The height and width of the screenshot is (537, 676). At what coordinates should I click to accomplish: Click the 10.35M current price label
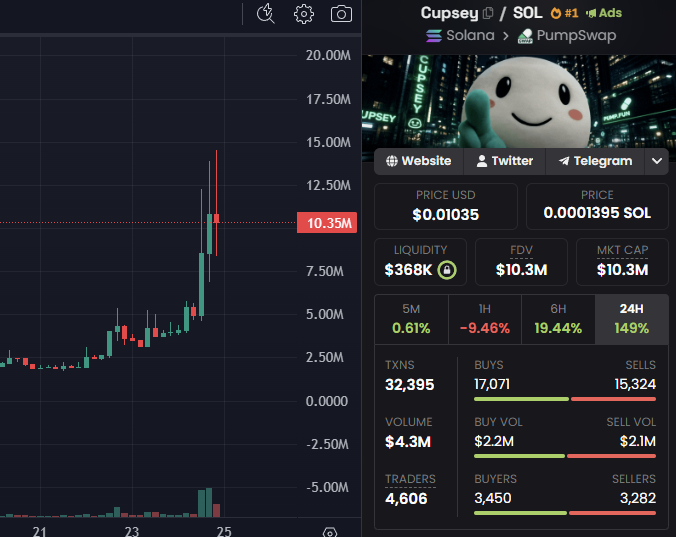tap(327, 223)
